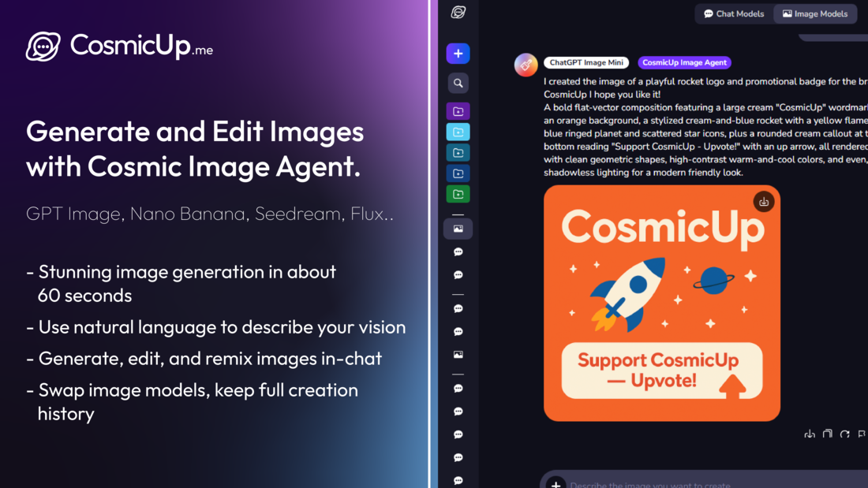Image resolution: width=868 pixels, height=488 pixels.
Task: Open the CosmicUp rocket image thumbnail
Action: 662,303
